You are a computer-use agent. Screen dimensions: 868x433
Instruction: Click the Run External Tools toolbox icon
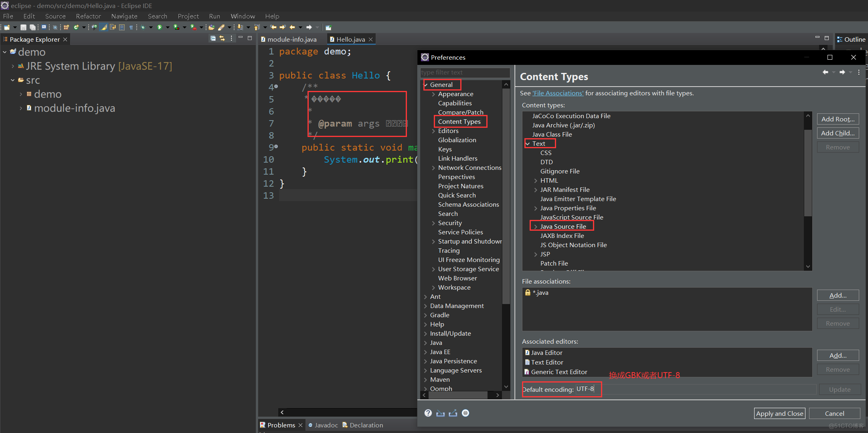[x=193, y=27]
